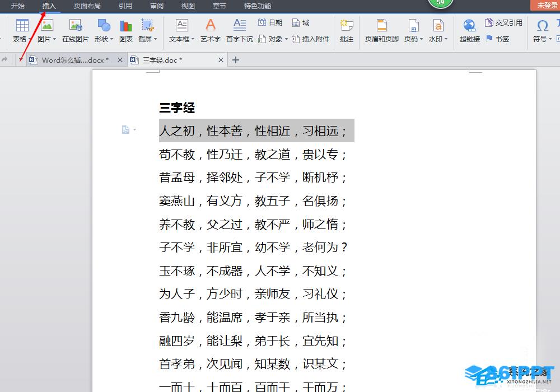The image size is (560, 392).
Task: Insert a 域 field
Action: click(300, 23)
